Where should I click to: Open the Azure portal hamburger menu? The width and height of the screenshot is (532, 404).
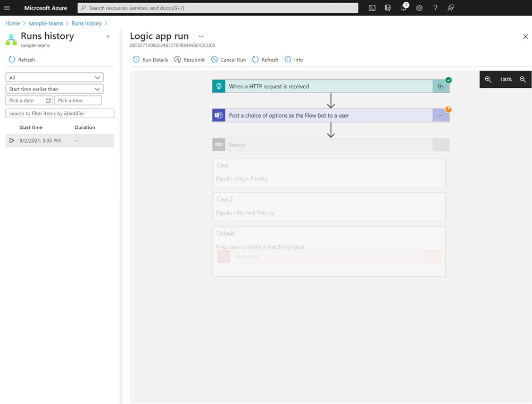point(7,8)
